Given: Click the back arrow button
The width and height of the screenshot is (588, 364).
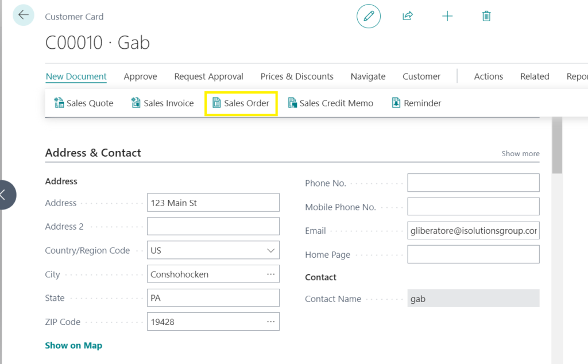Looking at the screenshot, I should point(24,15).
